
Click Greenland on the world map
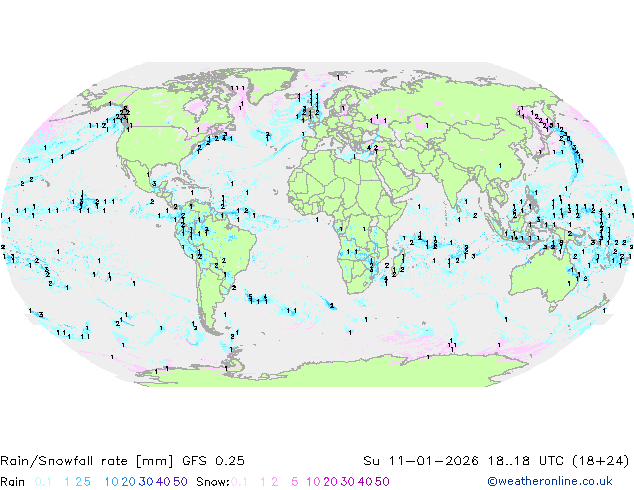tap(271, 85)
